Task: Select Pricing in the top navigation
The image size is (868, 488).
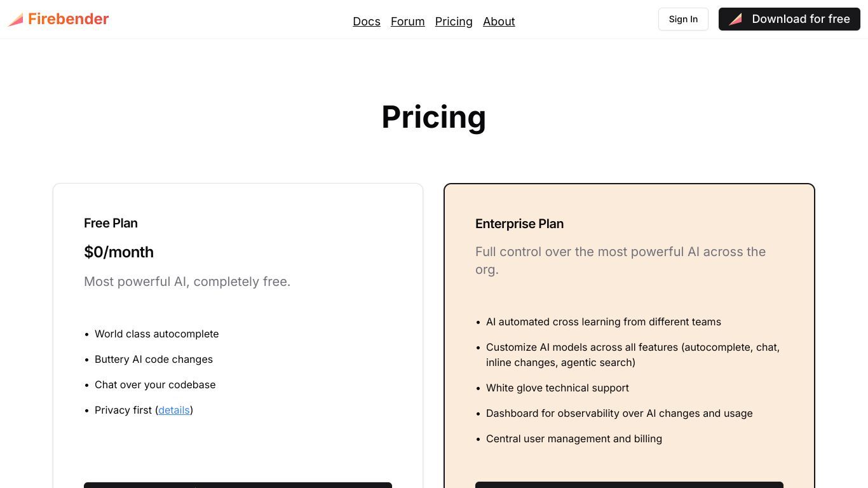Action: [x=454, y=22]
